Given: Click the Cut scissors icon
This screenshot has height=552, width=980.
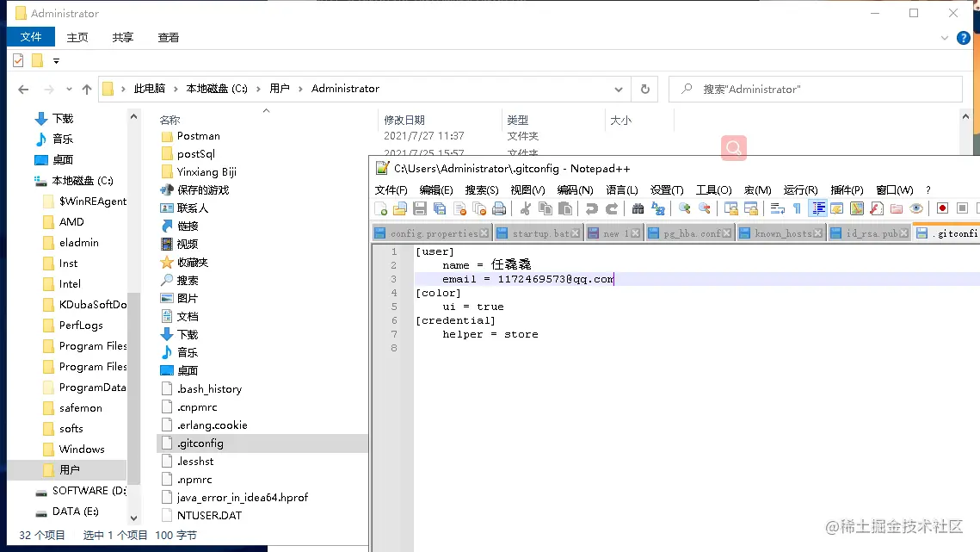Looking at the screenshot, I should [x=526, y=209].
